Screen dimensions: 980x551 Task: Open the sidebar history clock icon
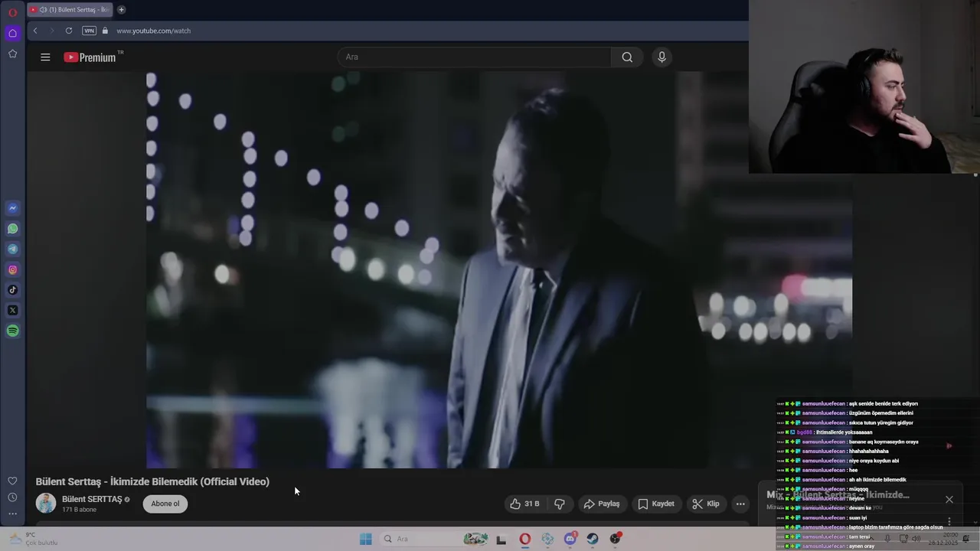[12, 497]
